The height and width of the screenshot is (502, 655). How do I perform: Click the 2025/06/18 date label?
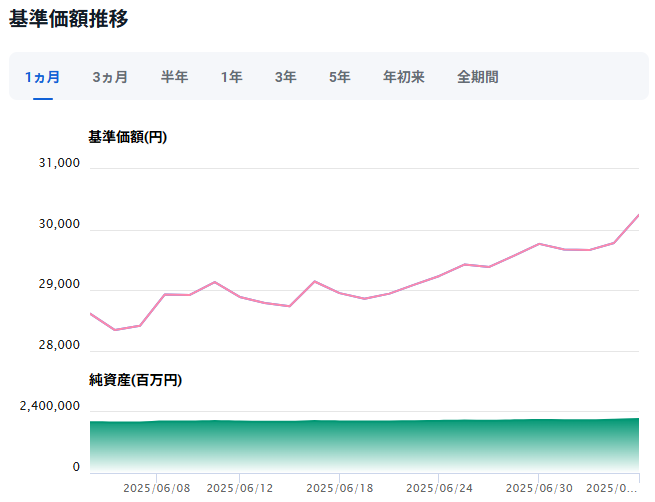coord(340,488)
